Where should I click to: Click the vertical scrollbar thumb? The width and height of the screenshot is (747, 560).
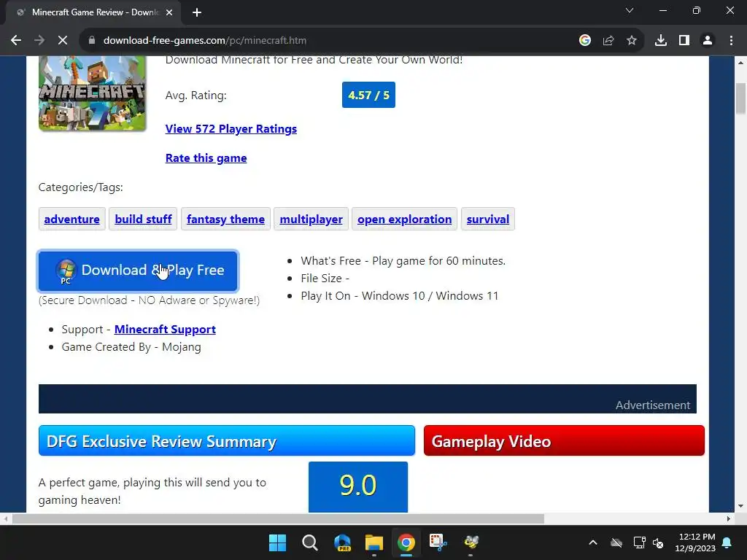click(741, 98)
